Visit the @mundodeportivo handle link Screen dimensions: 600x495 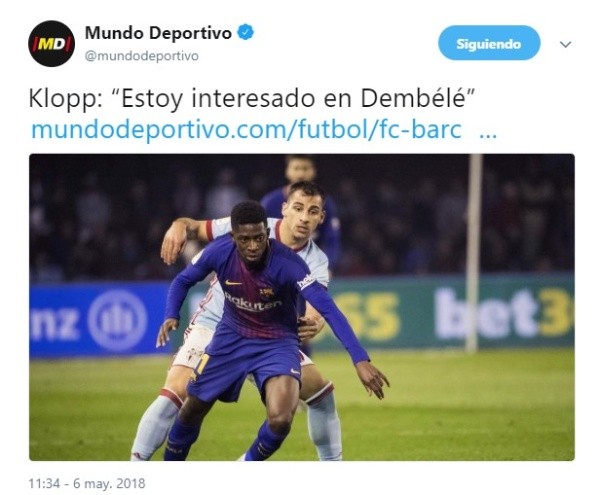142,56
